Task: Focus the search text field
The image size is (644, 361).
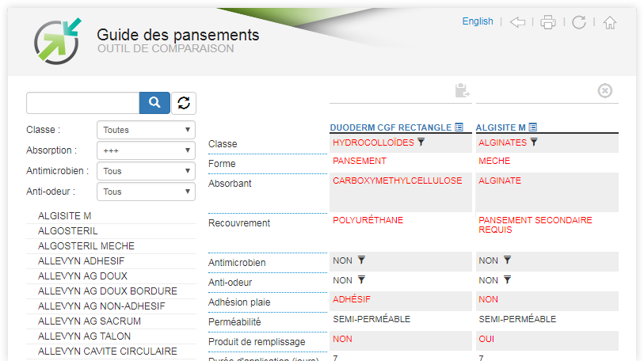Action: [83, 103]
